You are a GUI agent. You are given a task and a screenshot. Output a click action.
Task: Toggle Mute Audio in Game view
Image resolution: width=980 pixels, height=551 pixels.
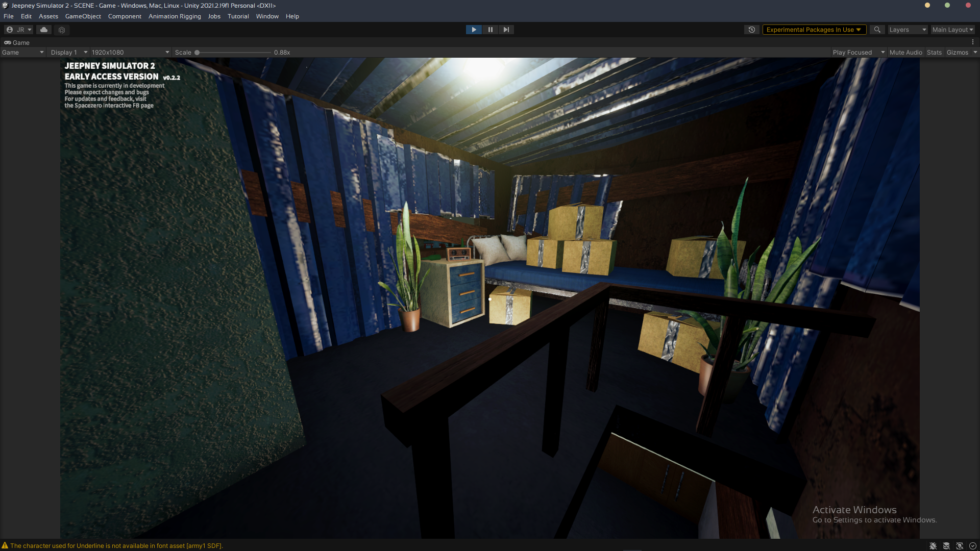tap(905, 53)
